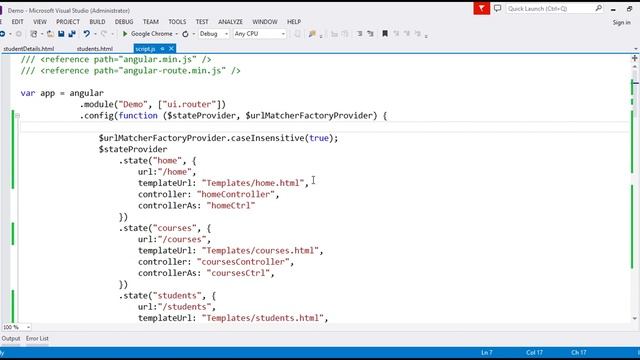Image resolution: width=640 pixels, height=360 pixels.
Task: Click the "Templates/home.html" string in the code
Action: pyautogui.click(x=253, y=183)
